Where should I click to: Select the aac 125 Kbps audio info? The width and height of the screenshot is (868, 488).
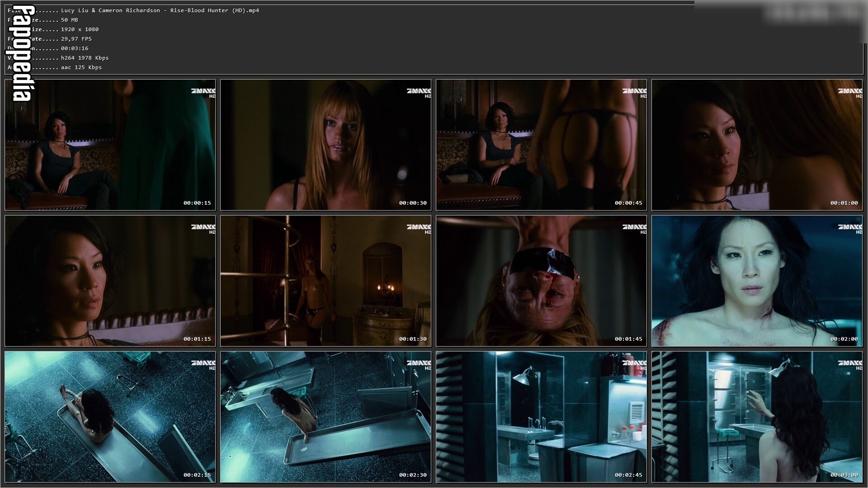[x=81, y=67]
